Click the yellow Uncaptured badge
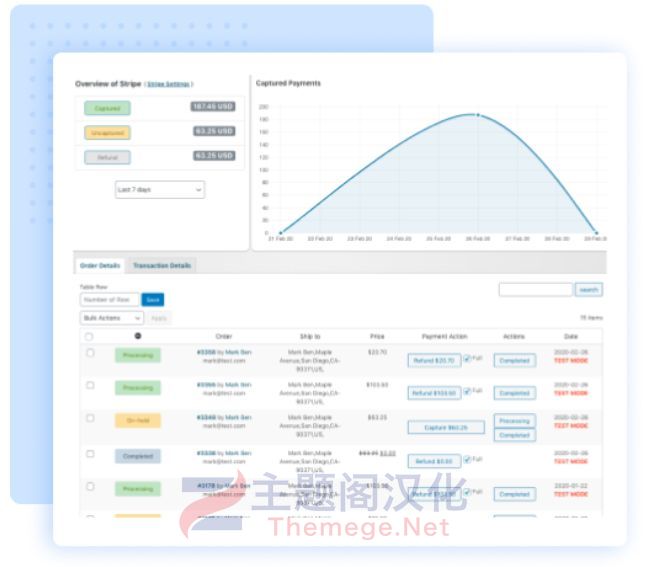The height and width of the screenshot is (567, 649). [x=108, y=133]
